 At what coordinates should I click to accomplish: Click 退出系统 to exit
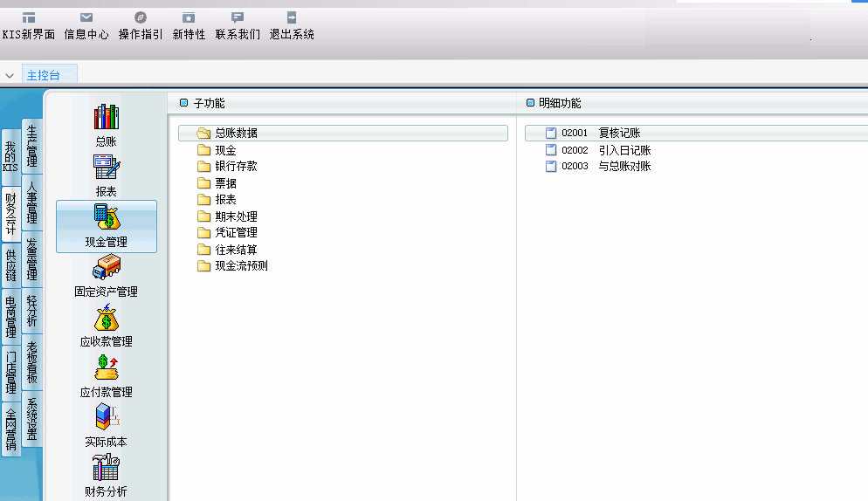click(x=292, y=26)
